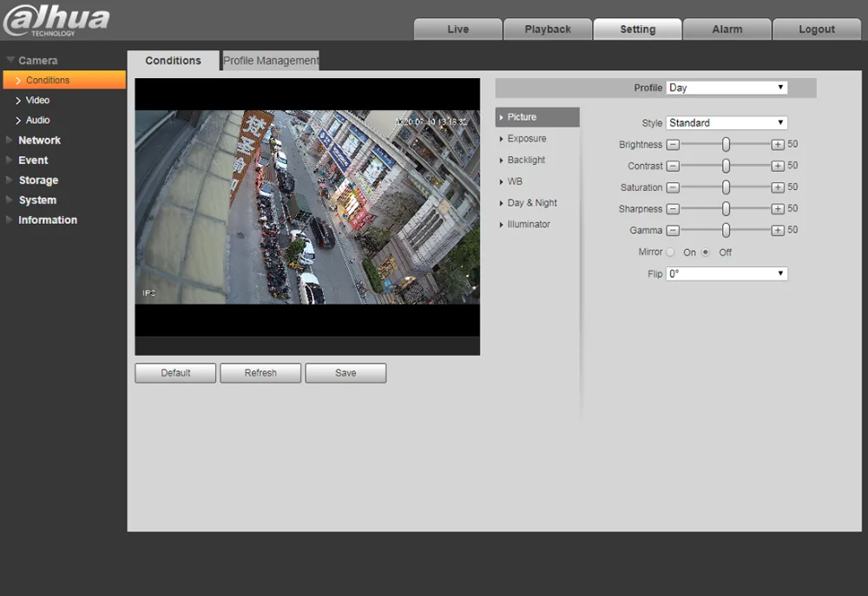Increase Gamma using the plus icon
This screenshot has width=868, height=596.
click(x=778, y=231)
